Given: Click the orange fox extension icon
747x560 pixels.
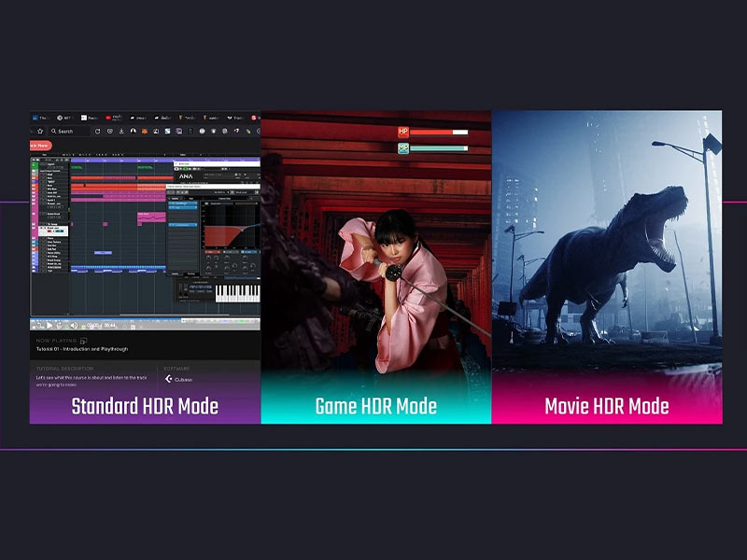Looking at the screenshot, I should coord(145,132).
